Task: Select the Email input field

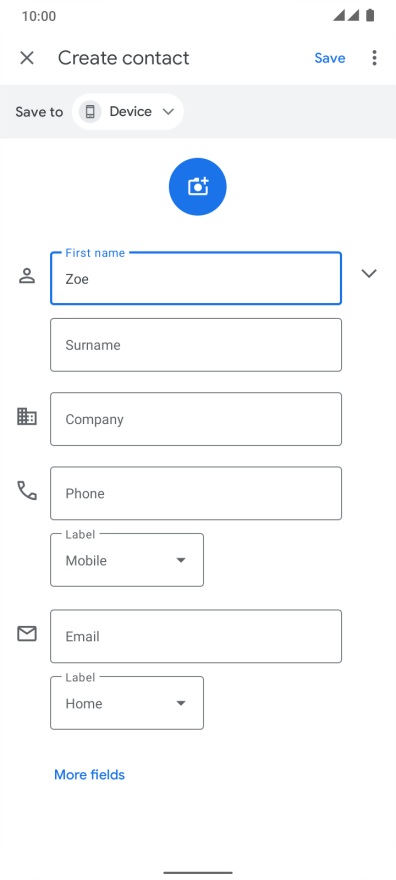Action: tap(196, 636)
